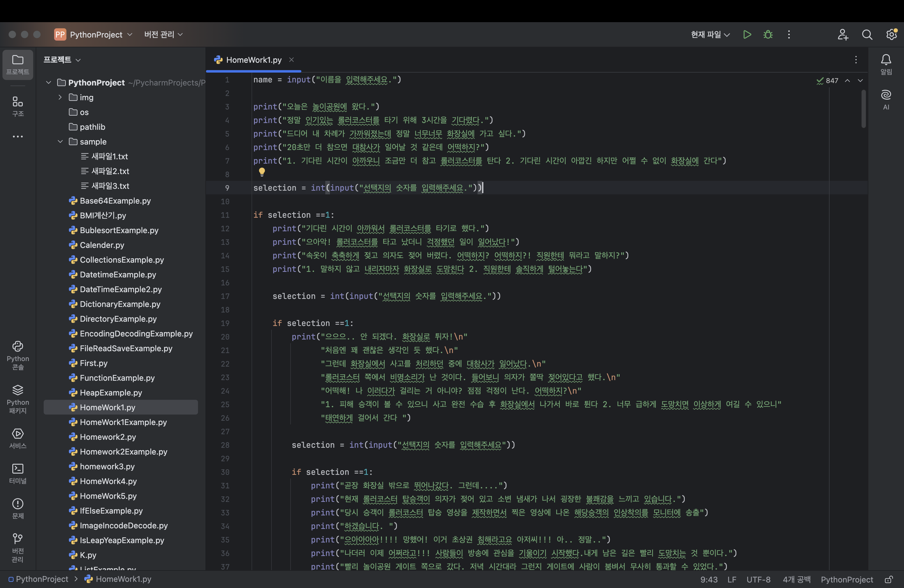Image resolution: width=904 pixels, height=588 pixels.
Task: Toggle read-only lock in status bar
Action: 888,579
